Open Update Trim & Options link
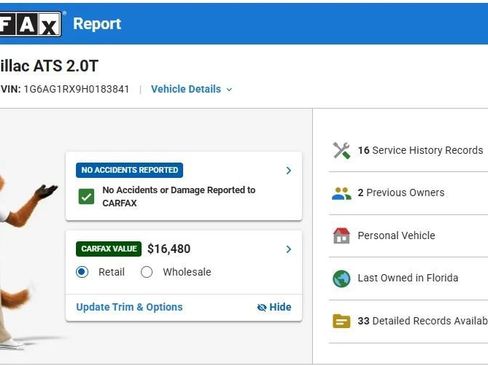Screen dimensions: 488x366 [x=129, y=307]
